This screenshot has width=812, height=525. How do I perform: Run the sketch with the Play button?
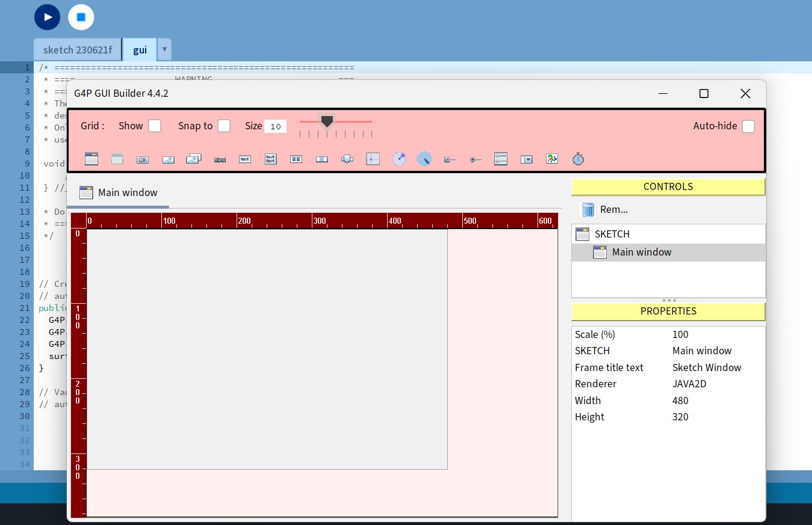tap(47, 17)
